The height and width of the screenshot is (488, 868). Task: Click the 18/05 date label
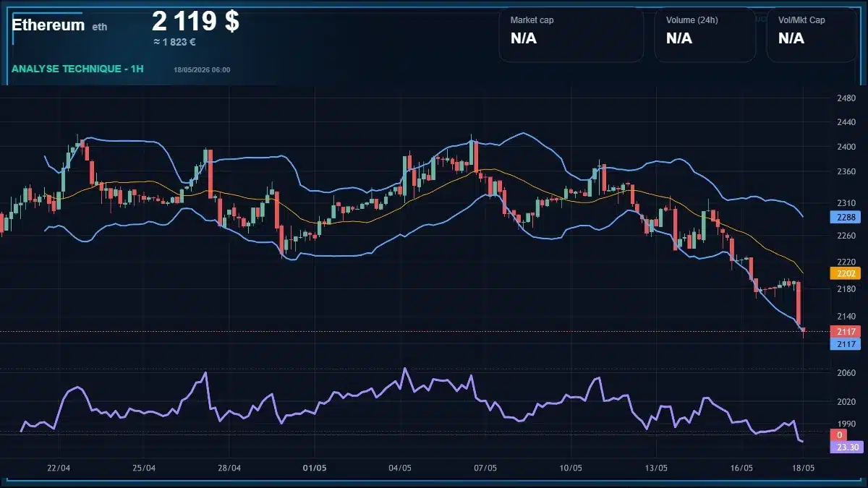804,468
